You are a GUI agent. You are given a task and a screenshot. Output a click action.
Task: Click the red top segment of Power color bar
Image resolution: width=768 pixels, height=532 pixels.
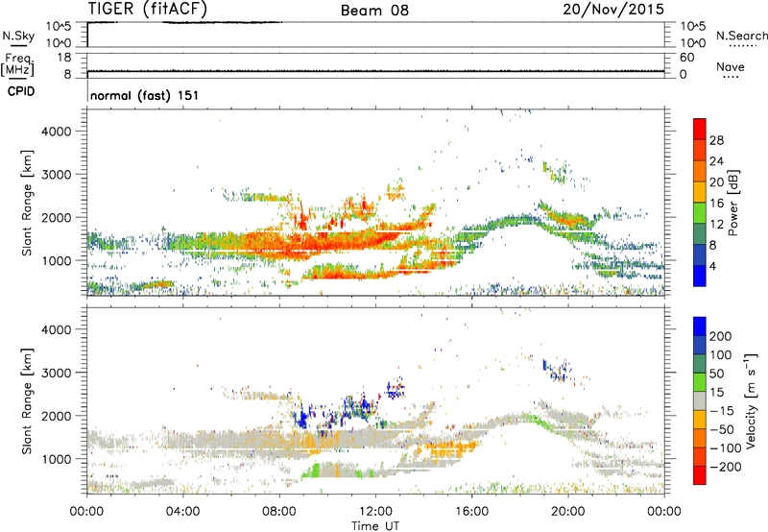point(700,129)
